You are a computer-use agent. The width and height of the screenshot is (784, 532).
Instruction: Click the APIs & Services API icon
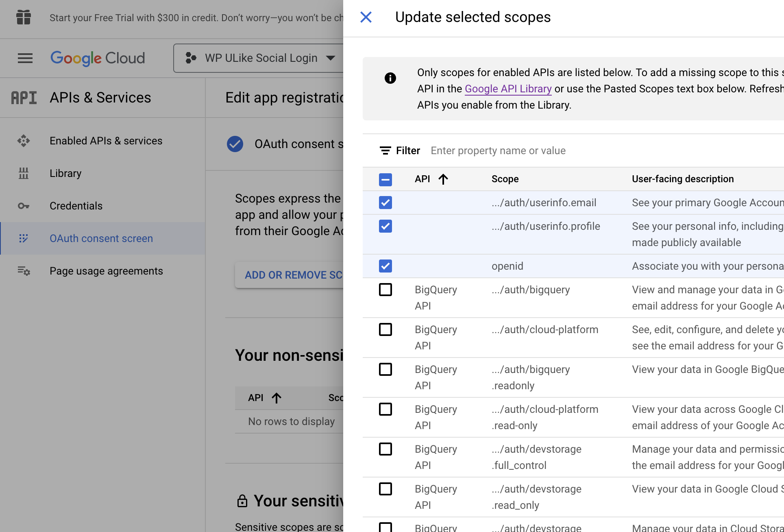[24, 98]
